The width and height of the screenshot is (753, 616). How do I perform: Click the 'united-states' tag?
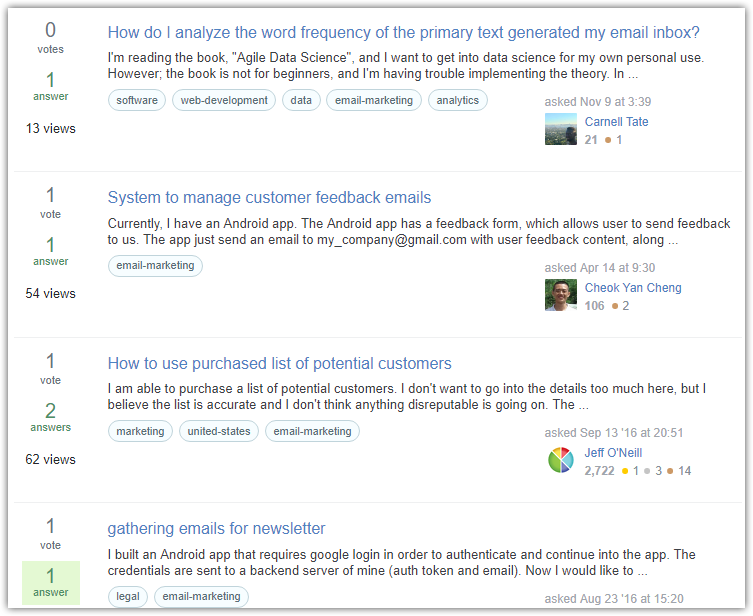[219, 431]
